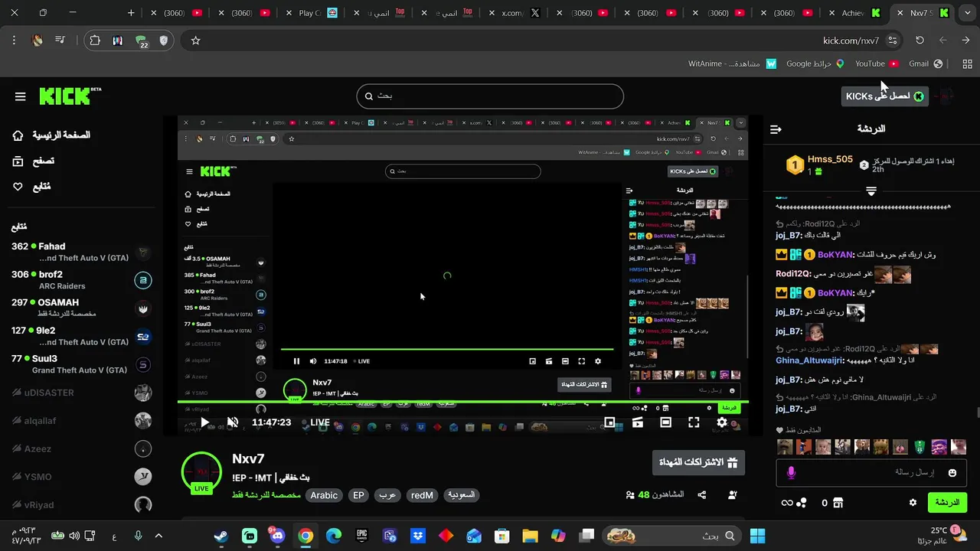Click the channel points infinity icon
The height and width of the screenshot is (551, 980).
pos(787,503)
